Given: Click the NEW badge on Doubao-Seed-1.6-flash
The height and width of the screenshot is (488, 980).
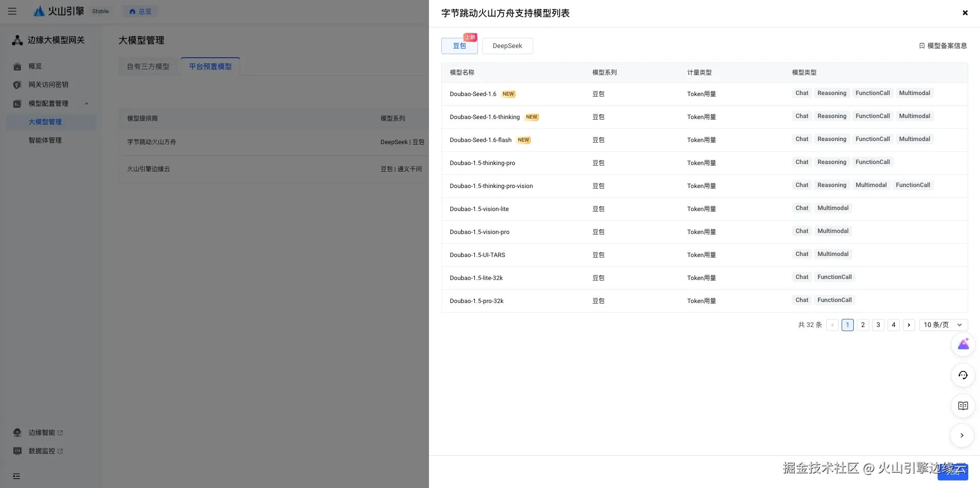Looking at the screenshot, I should (523, 140).
